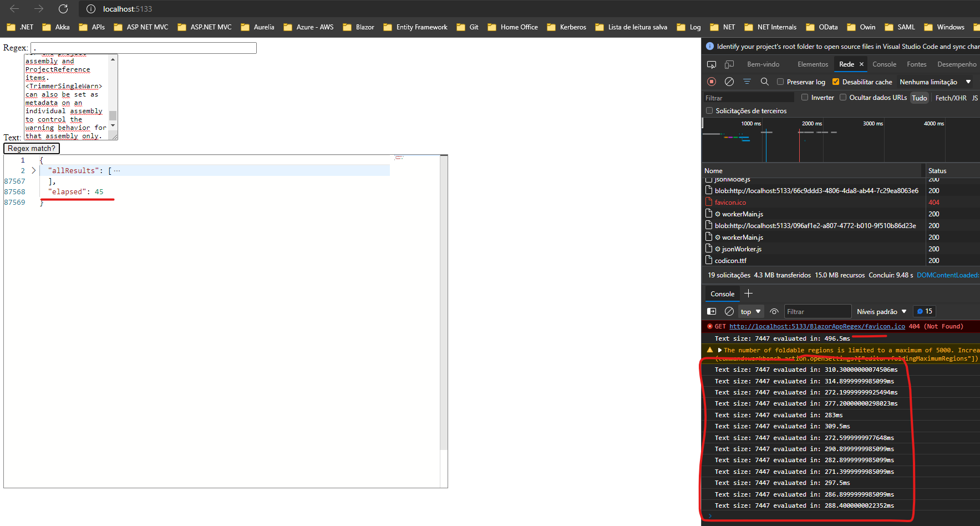The image size is (980, 526).
Task: Click the record network log stop icon
Action: (712, 82)
